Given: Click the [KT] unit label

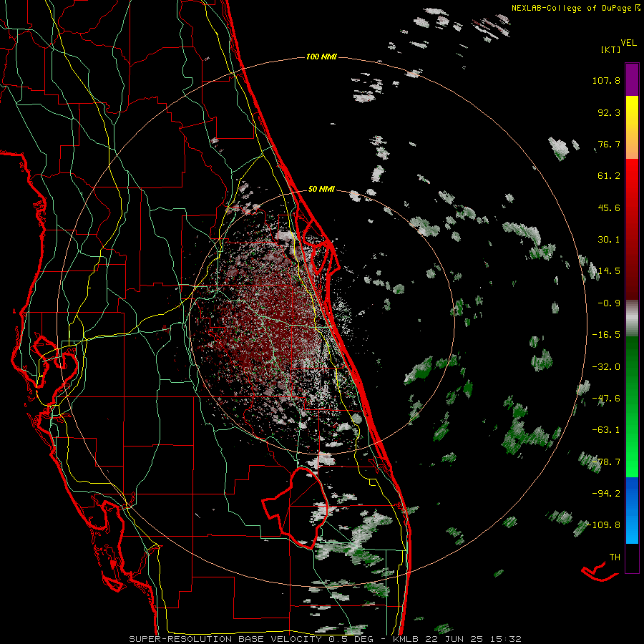Looking at the screenshot, I should pyautogui.click(x=610, y=49).
